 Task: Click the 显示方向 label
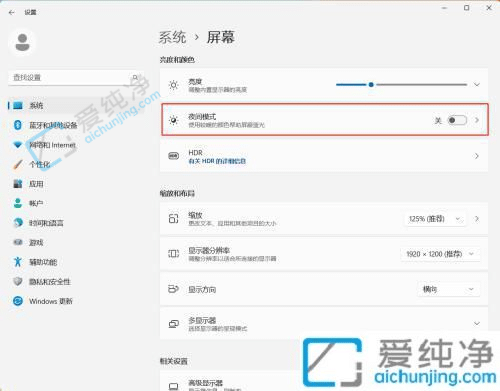[202, 289]
